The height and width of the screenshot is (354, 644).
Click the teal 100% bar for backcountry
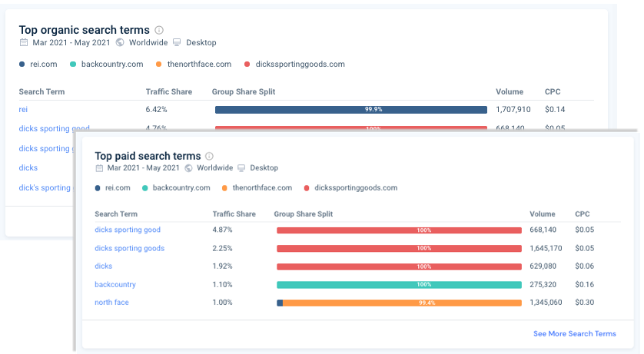pos(399,285)
